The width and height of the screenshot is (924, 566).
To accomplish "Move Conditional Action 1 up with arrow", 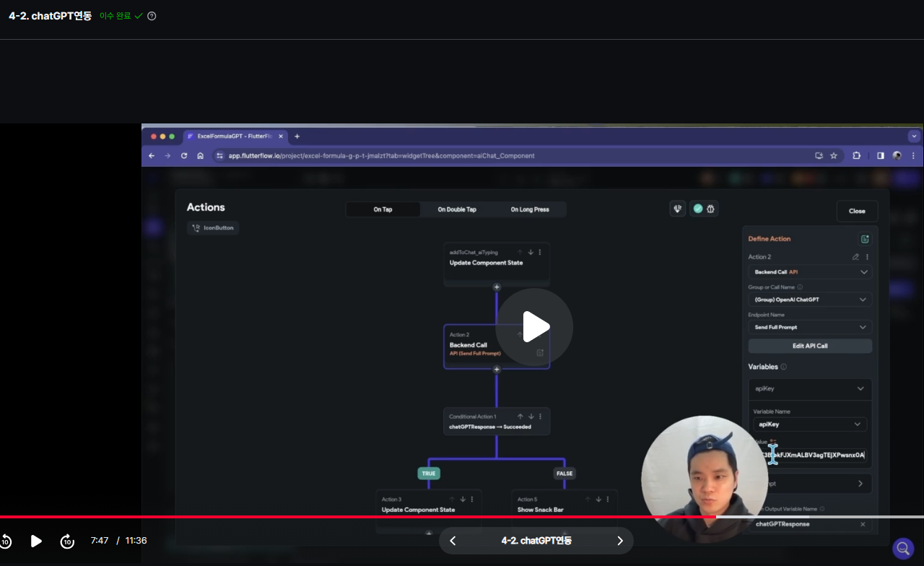I will coord(520,417).
